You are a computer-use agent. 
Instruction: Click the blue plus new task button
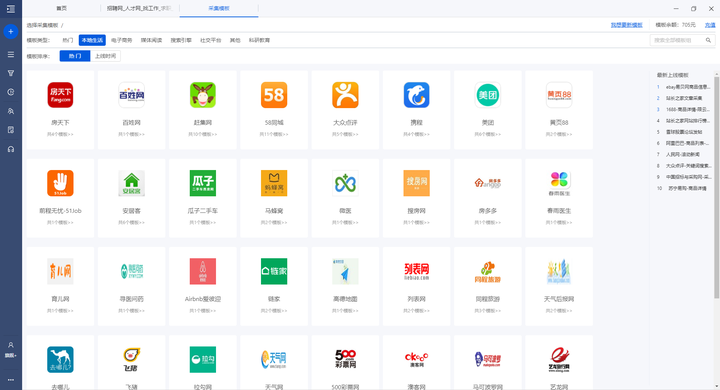click(11, 32)
